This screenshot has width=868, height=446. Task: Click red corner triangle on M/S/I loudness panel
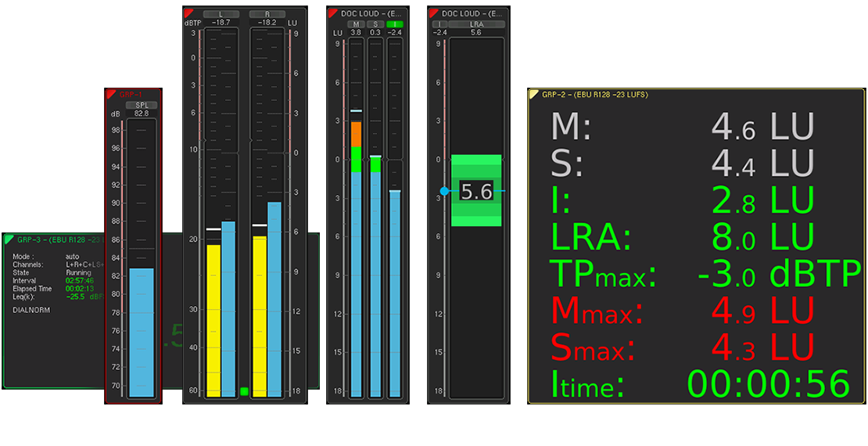[332, 13]
